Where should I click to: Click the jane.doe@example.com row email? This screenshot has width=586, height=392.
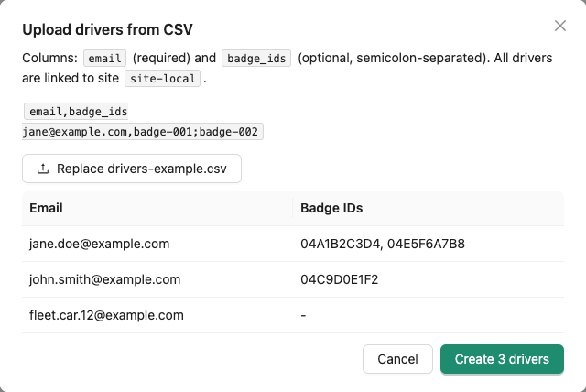(x=100, y=244)
